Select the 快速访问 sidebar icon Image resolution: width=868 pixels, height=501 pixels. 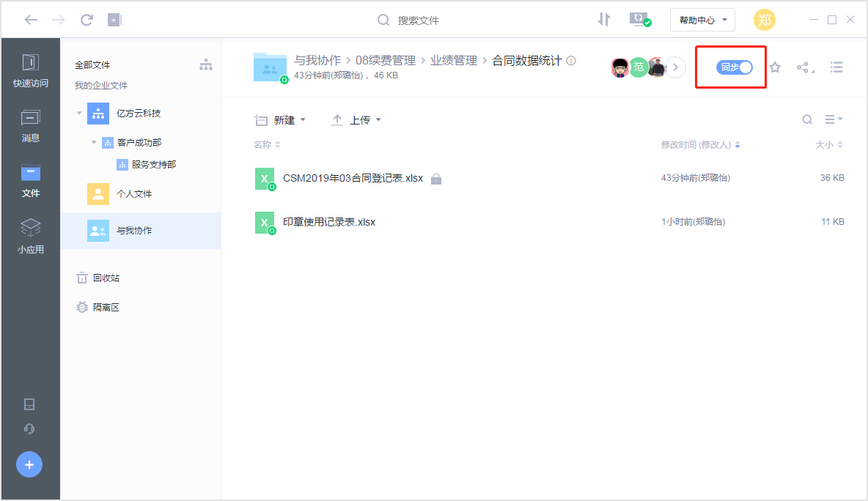pyautogui.click(x=30, y=70)
